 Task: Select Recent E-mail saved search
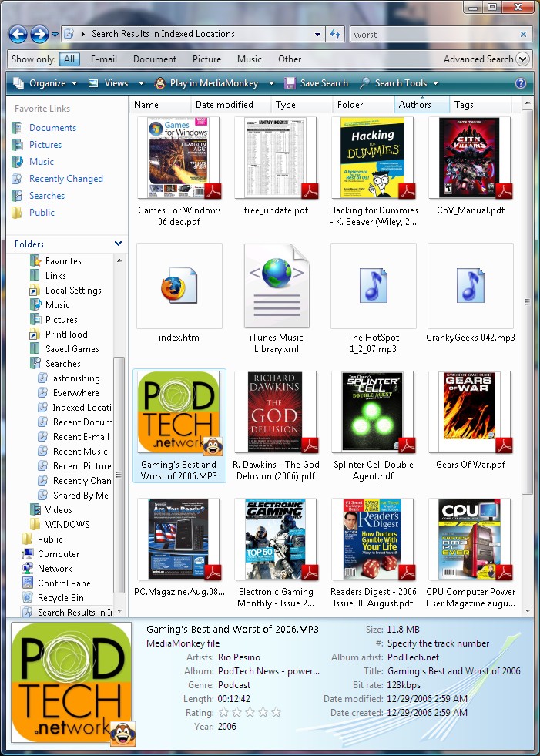click(x=81, y=437)
